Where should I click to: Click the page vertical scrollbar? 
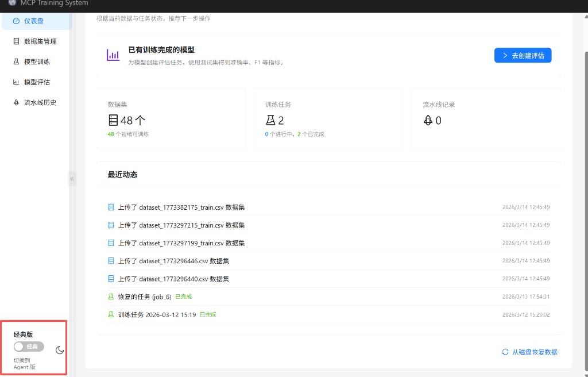coord(585,210)
